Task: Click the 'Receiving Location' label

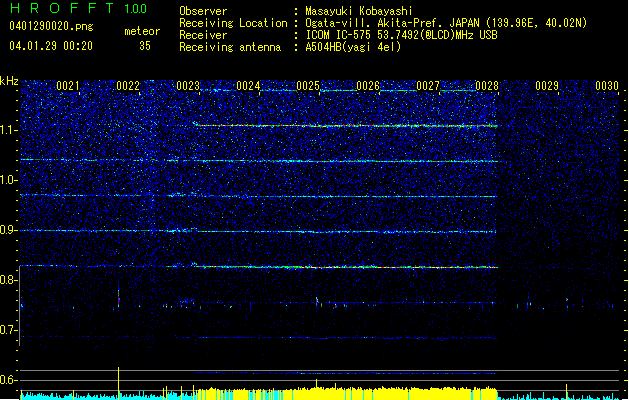Action: click(x=233, y=23)
